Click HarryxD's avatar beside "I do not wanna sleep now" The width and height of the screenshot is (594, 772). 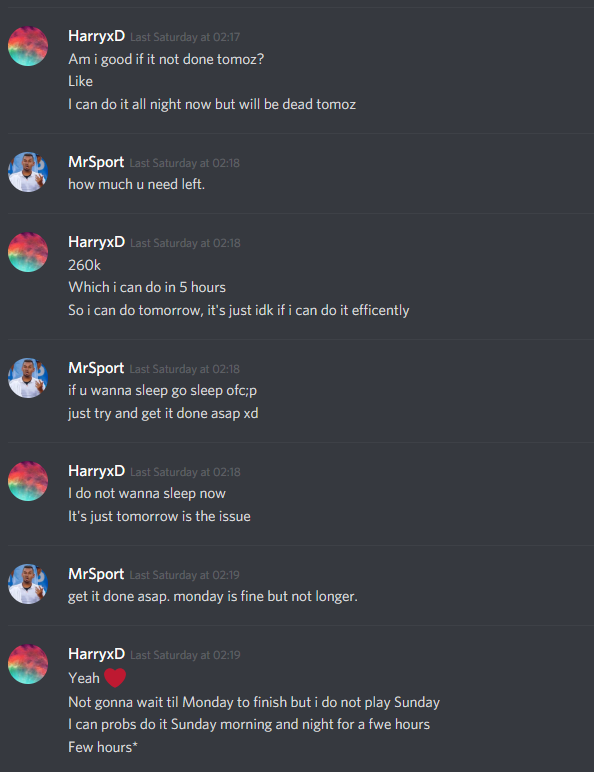click(x=28, y=481)
